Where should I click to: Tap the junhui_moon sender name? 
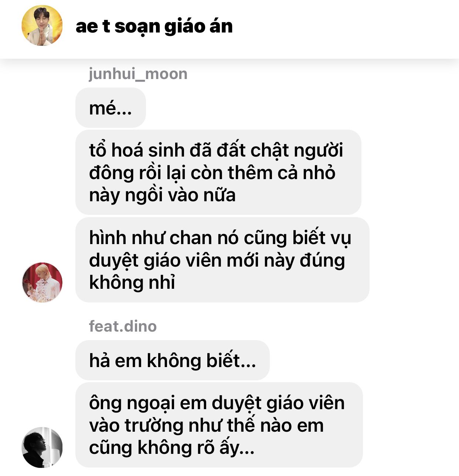pyautogui.click(x=138, y=74)
